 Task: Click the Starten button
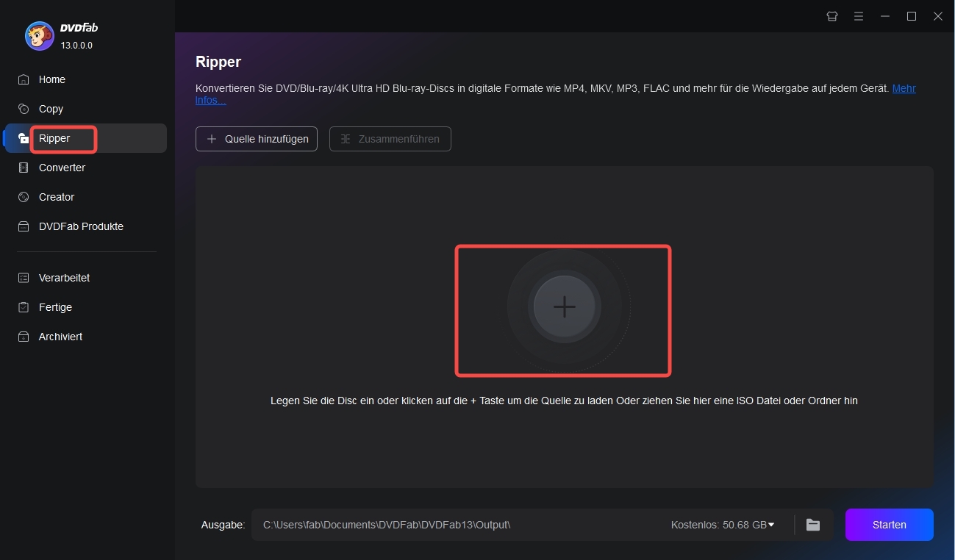890,525
